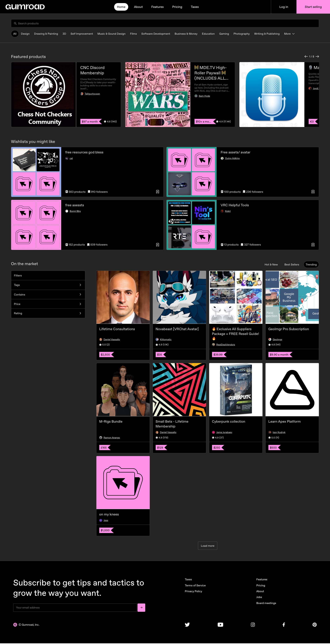Click the Load more button
The height and width of the screenshot is (644, 330).
207,546
